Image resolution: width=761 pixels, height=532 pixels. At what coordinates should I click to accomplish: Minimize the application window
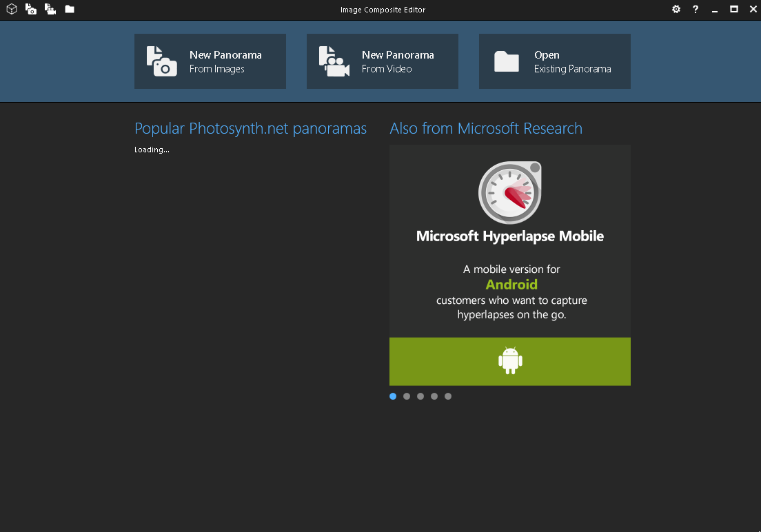click(x=715, y=10)
